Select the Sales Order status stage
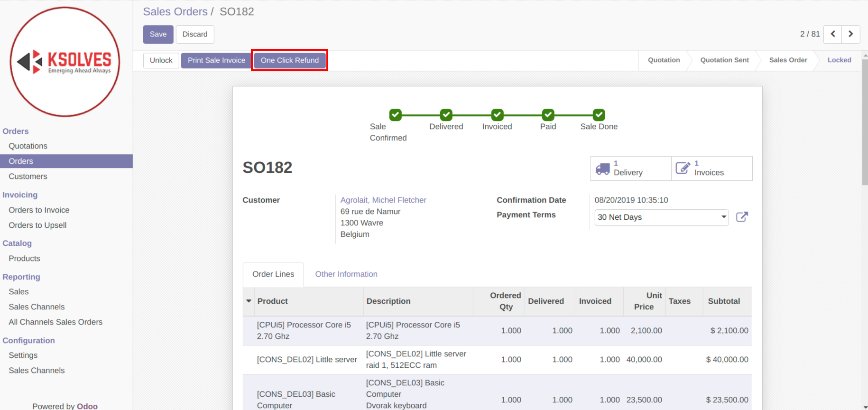The height and width of the screenshot is (410, 868). click(x=788, y=60)
